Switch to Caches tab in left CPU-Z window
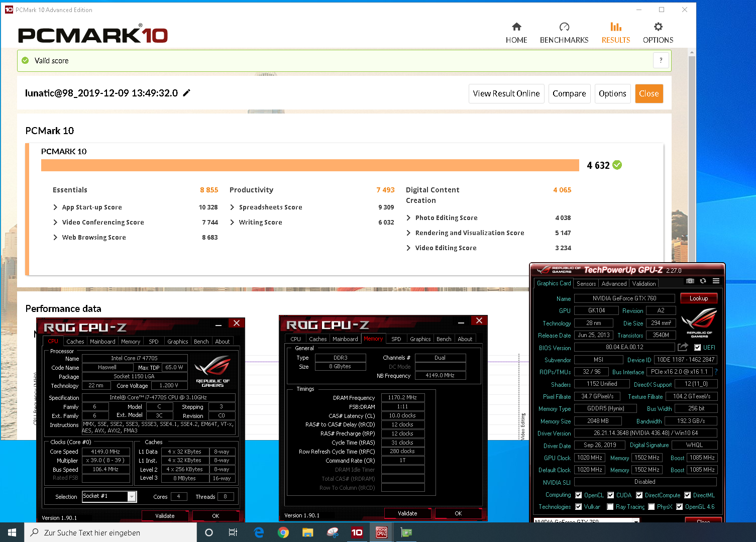756x542 pixels. point(75,341)
